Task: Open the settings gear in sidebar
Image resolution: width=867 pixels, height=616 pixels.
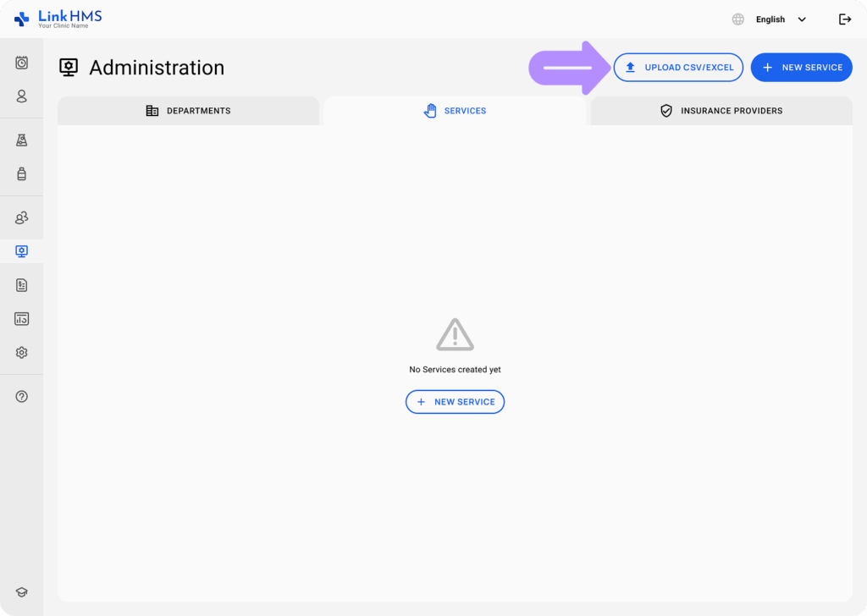Action: click(21, 353)
